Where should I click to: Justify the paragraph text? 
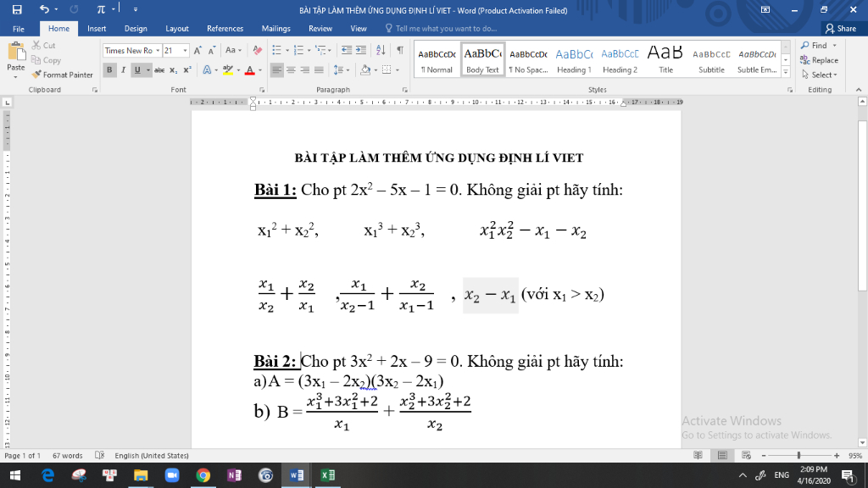coord(319,70)
